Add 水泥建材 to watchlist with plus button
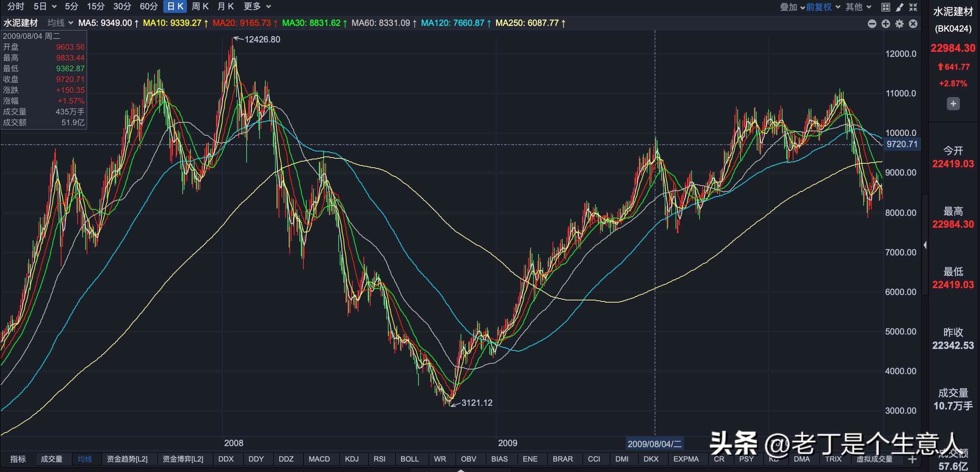 click(953, 104)
